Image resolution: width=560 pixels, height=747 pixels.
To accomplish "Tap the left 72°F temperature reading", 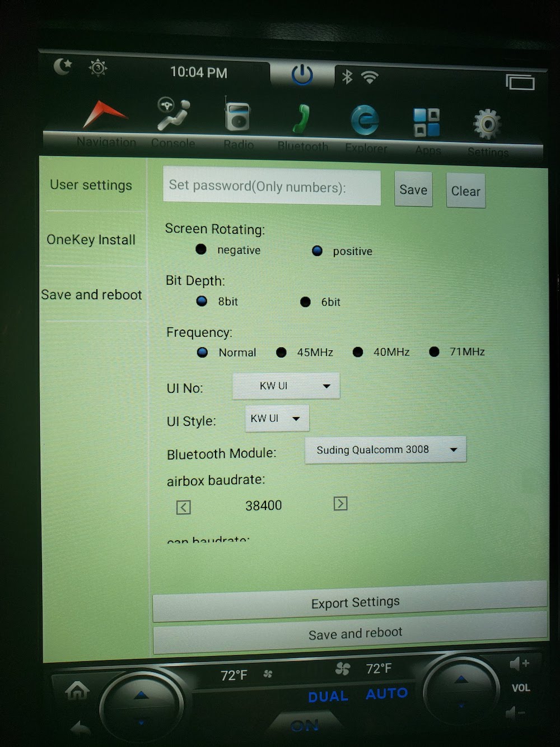I will pyautogui.click(x=234, y=675).
